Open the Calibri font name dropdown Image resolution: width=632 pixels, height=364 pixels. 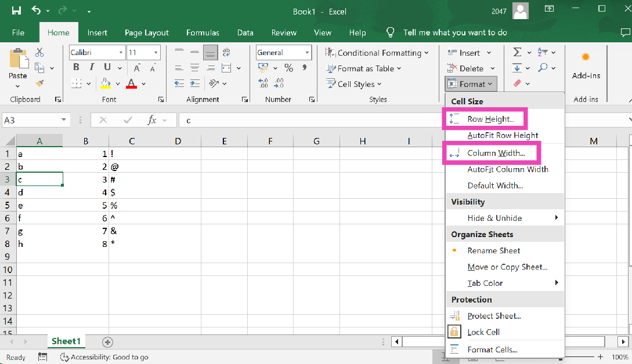(x=121, y=53)
